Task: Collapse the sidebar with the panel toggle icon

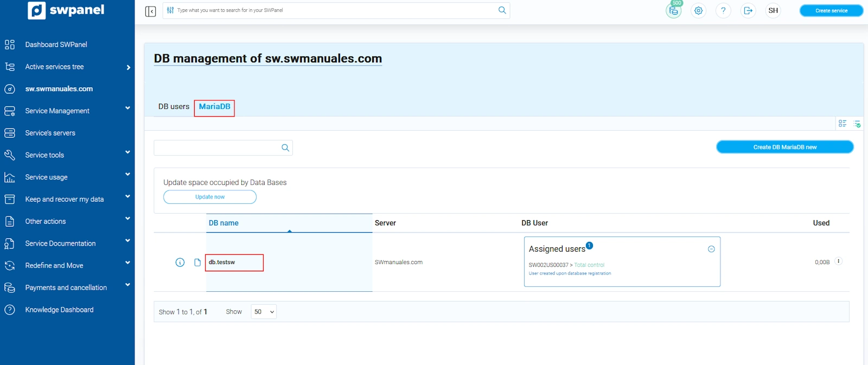Action: [150, 11]
